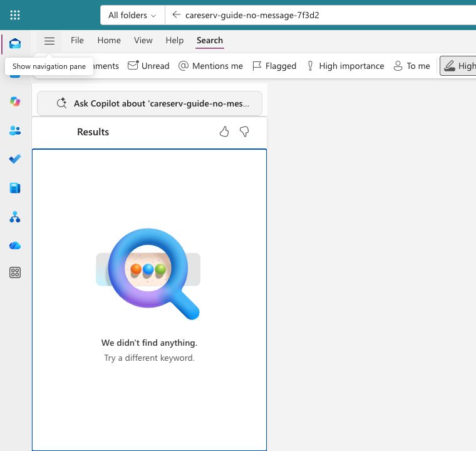Give thumbs down on search results
The width and height of the screenshot is (476, 451).
click(244, 132)
